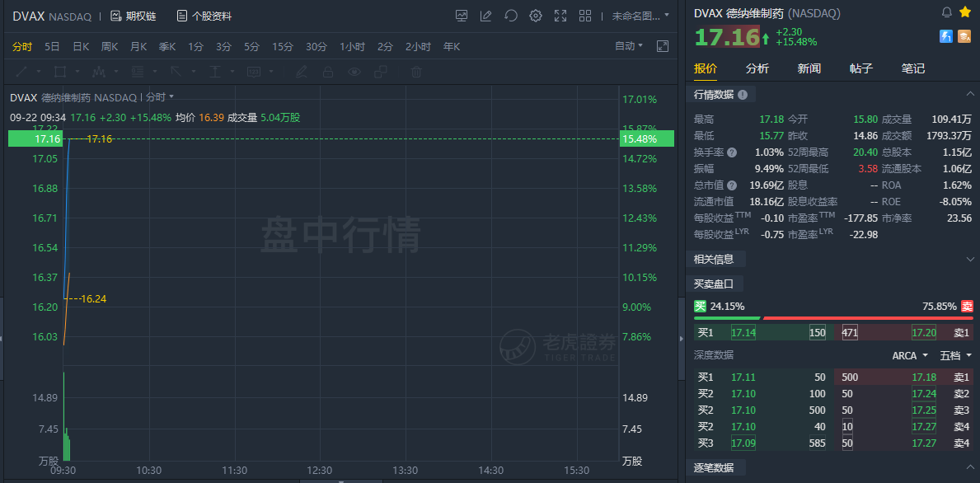
Task: Open the ARCA exchange dropdown
Action: click(910, 355)
